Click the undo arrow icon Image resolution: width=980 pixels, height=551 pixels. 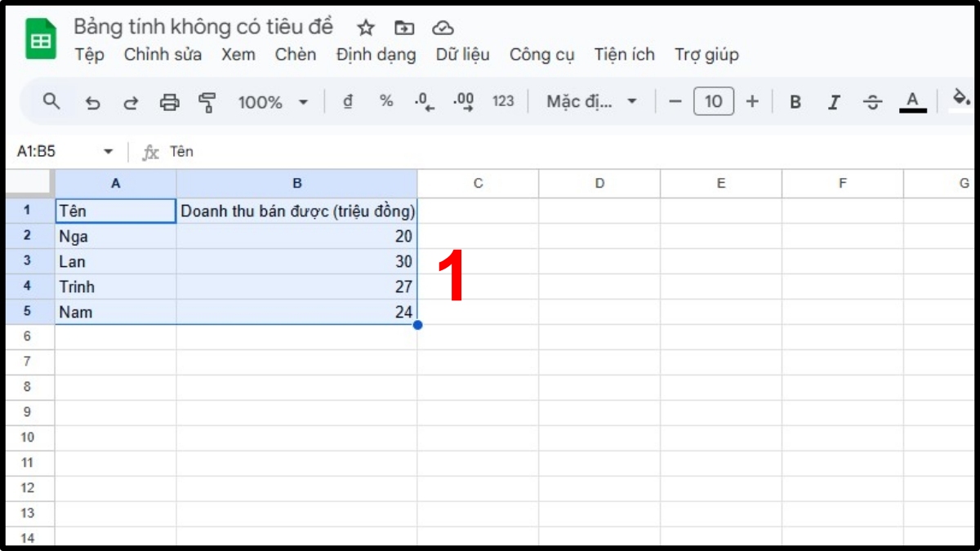click(x=92, y=102)
